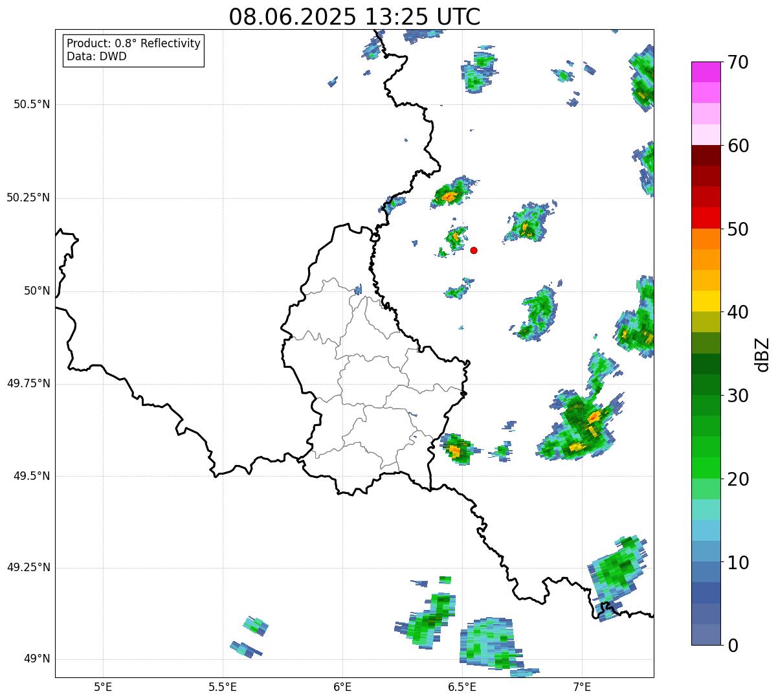Image resolution: width=778 pixels, height=700 pixels.
Task: Click the 49.5°N latitude tick label
Action: [x=32, y=476]
